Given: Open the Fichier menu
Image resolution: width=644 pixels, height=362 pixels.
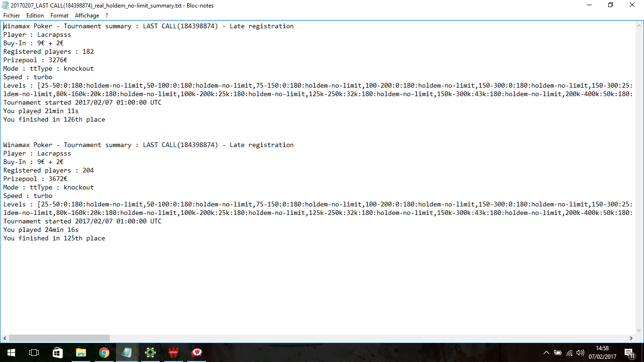Looking at the screenshot, I should click(11, 16).
